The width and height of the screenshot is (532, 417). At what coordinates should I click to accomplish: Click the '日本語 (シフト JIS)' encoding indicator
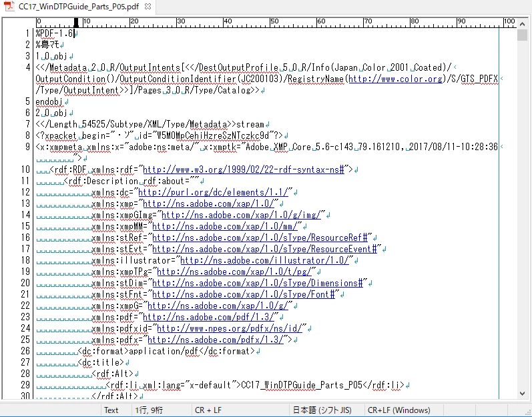pos(322,410)
